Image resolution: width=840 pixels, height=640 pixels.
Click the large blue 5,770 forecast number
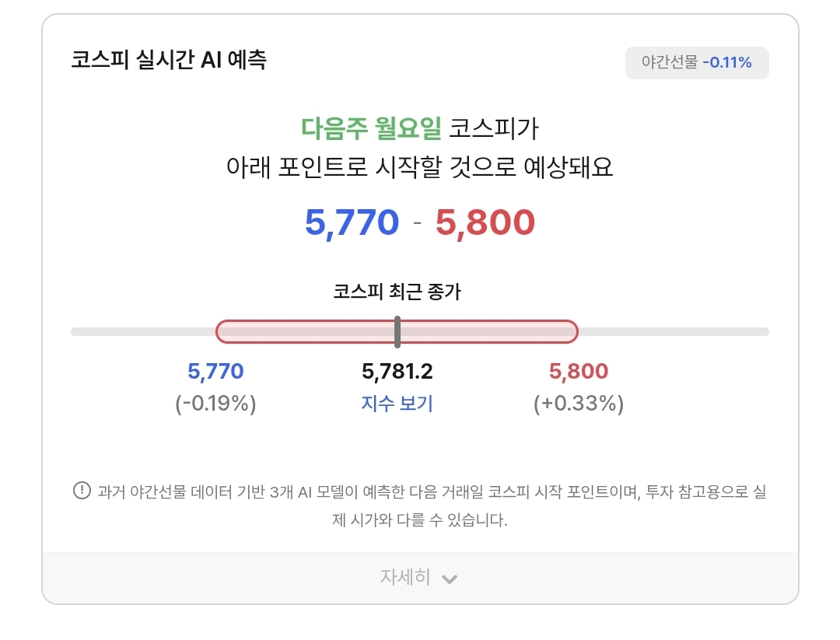pos(352,222)
